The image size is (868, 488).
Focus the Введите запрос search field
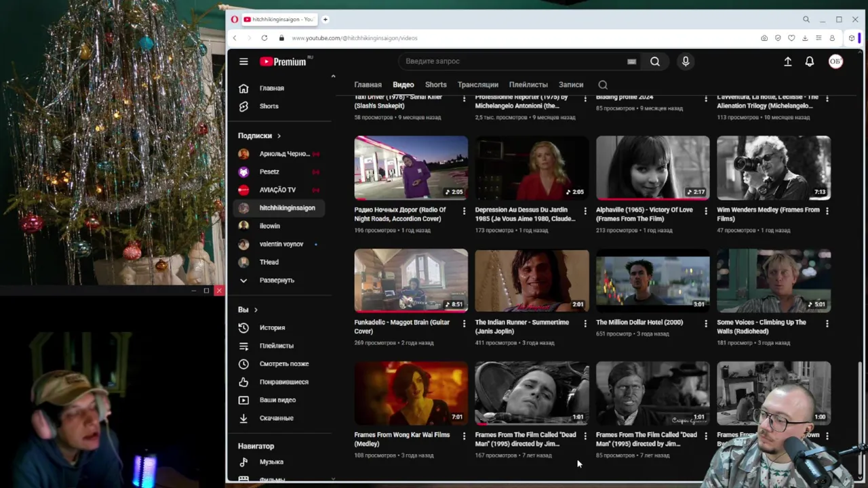coord(512,61)
